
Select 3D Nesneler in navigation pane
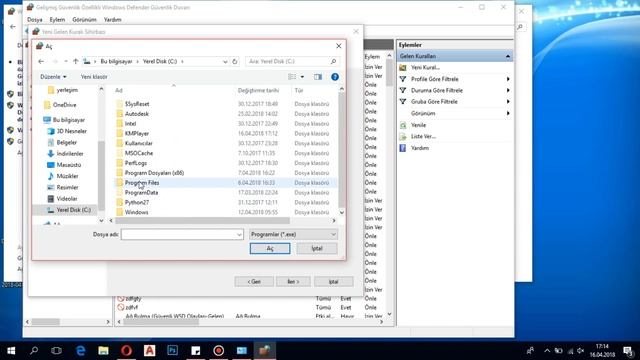point(71,131)
